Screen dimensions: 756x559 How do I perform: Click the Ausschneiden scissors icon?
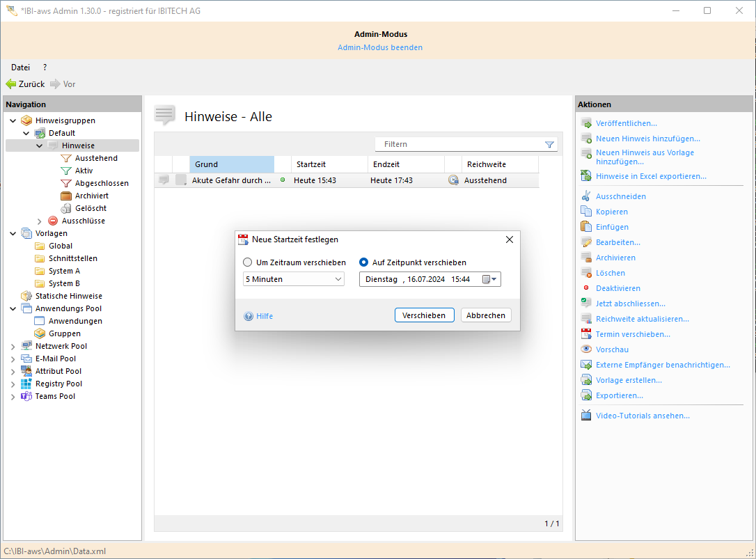586,196
